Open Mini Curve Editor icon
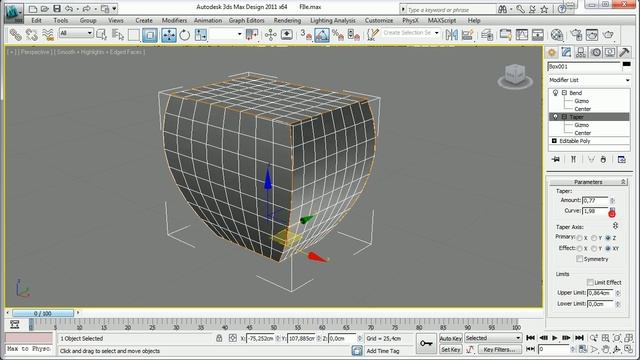The height and width of the screenshot is (360, 640). click(15, 324)
